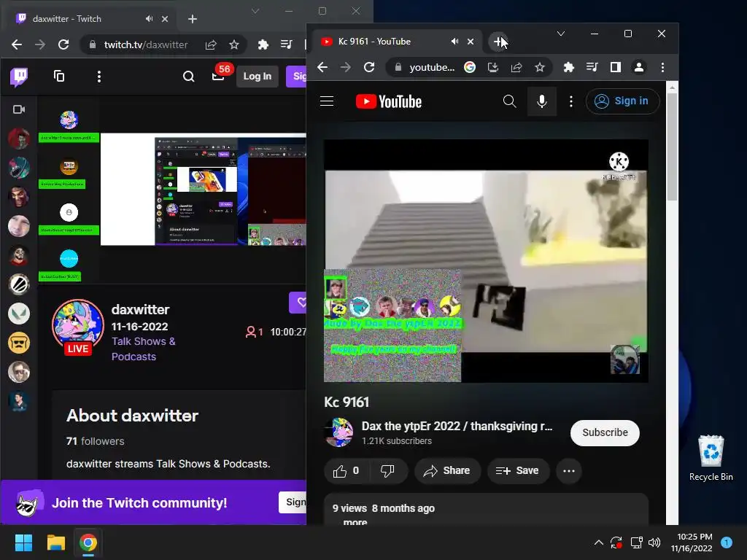The image size is (747, 560).
Task: Open Dax the ytpEr channel avatar
Action: point(338,432)
